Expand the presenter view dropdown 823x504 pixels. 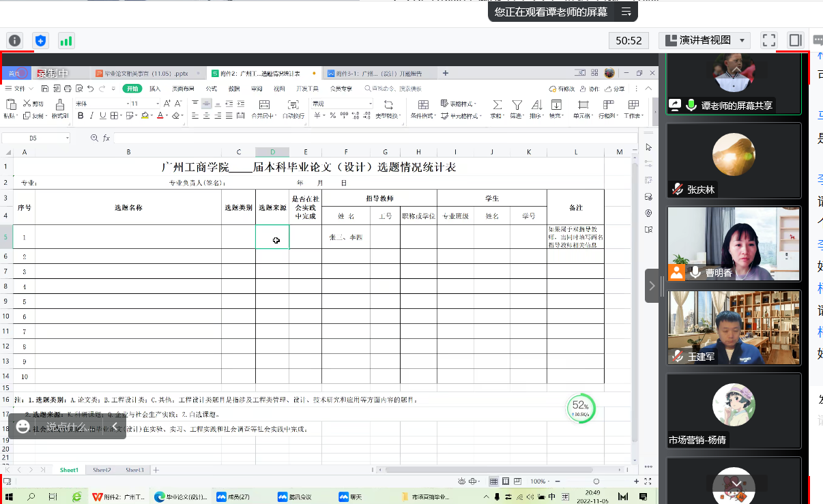[x=742, y=40]
